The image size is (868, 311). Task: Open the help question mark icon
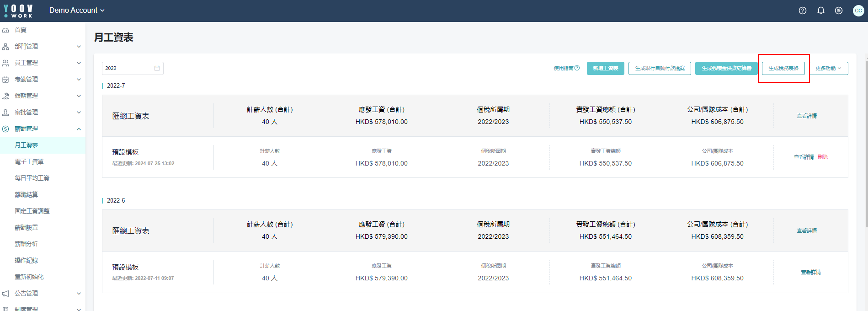803,11
